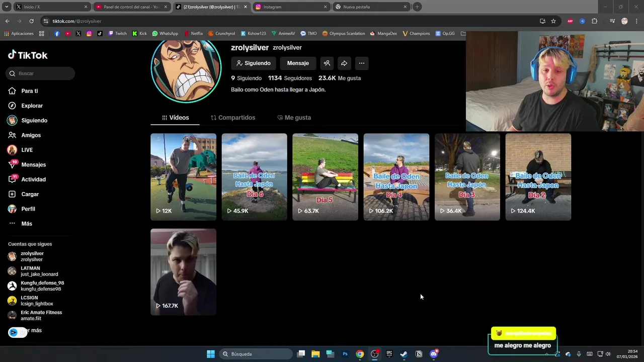Open the Chrome extensions puzzle icon
644x362 pixels.
pos(595,21)
